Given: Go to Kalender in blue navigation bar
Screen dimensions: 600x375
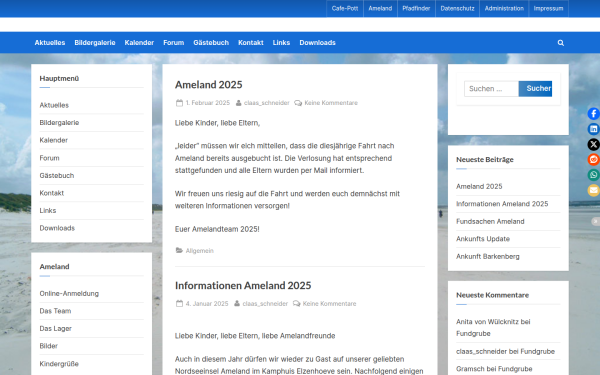Looking at the screenshot, I should (139, 42).
